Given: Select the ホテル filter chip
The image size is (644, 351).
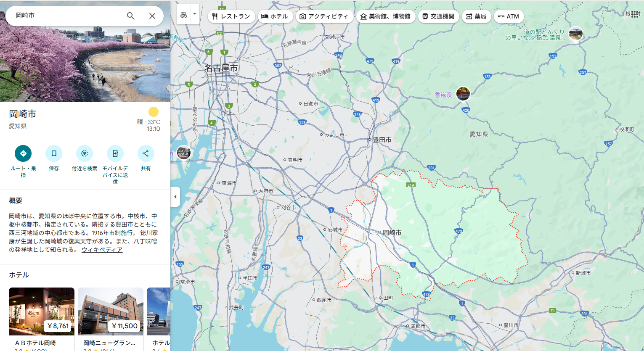Looking at the screenshot, I should point(275,16).
